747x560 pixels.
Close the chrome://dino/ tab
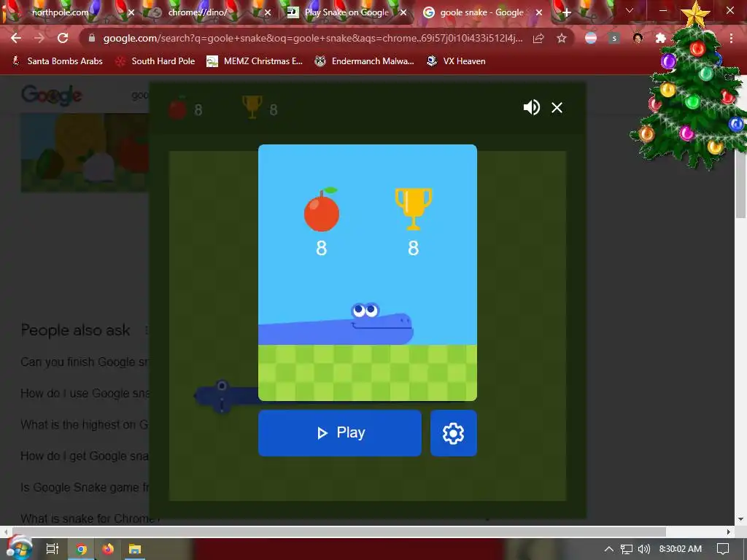pos(268,13)
